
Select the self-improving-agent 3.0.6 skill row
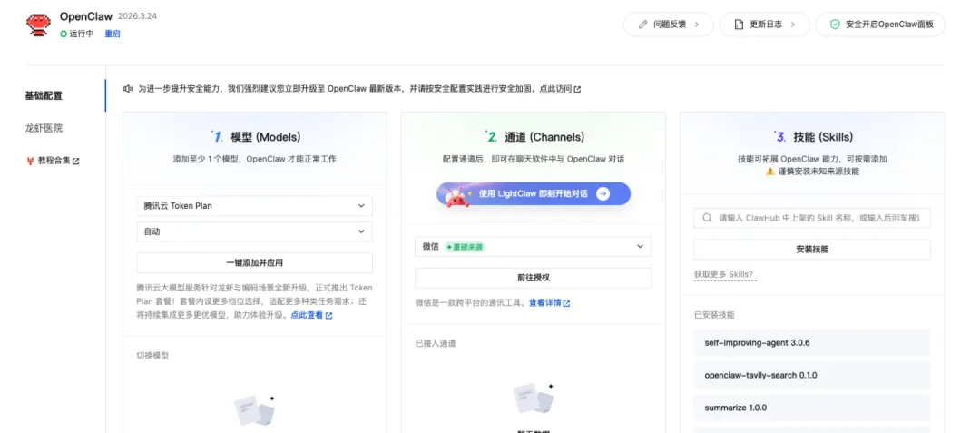(x=812, y=343)
